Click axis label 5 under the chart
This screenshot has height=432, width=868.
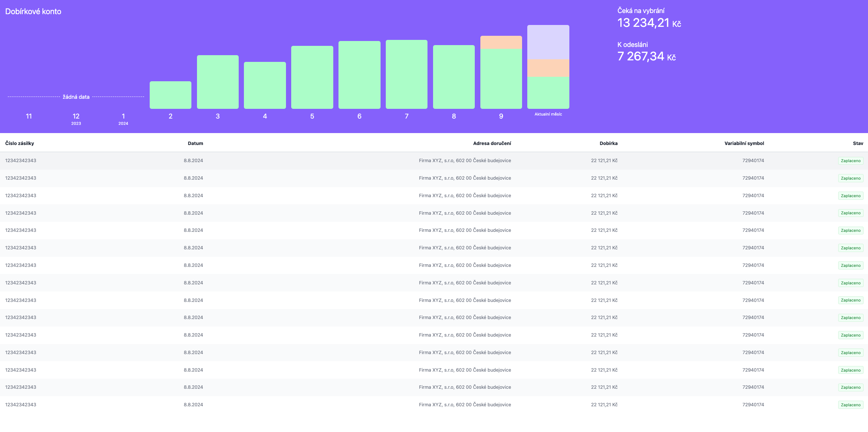tap(312, 116)
